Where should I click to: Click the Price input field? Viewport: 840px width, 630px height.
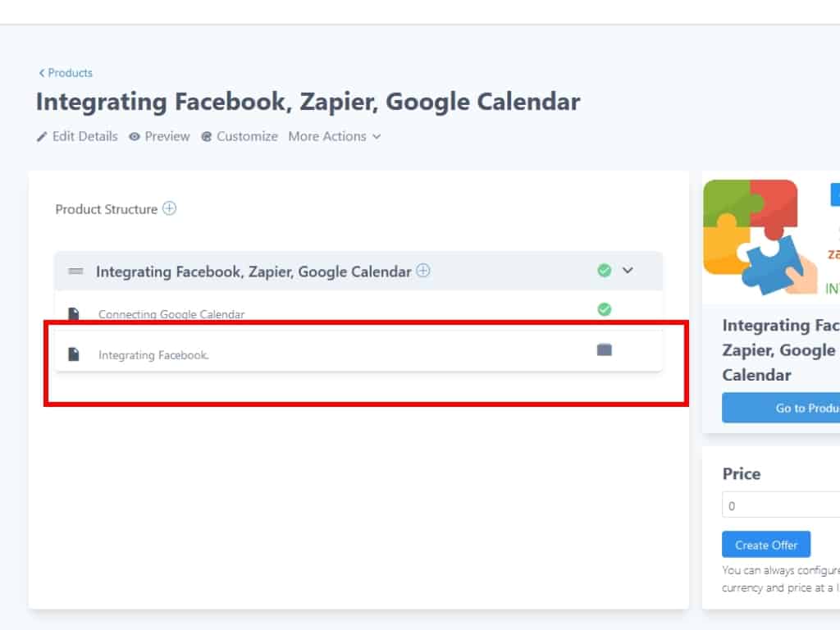coord(779,505)
